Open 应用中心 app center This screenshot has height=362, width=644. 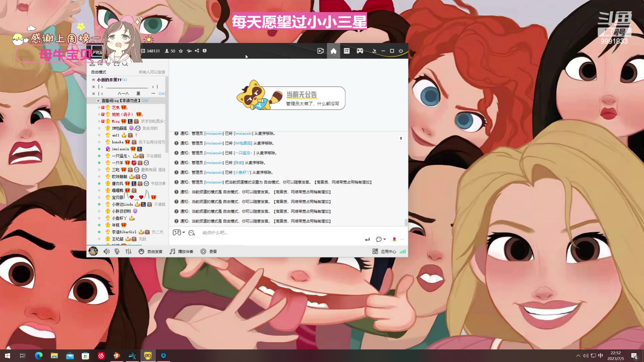point(384,251)
